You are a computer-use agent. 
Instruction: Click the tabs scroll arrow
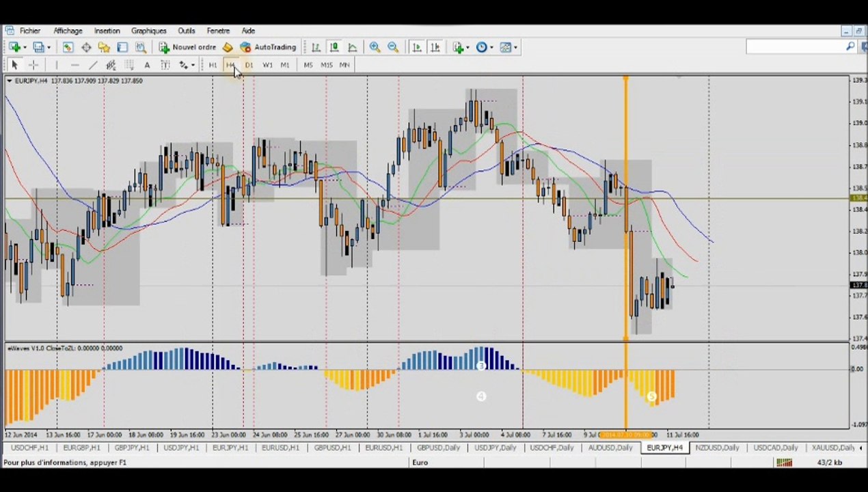coord(860,448)
